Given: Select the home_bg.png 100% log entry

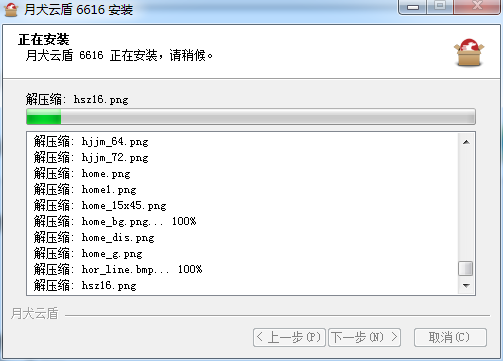Looking at the screenshot, I should tap(115, 222).
